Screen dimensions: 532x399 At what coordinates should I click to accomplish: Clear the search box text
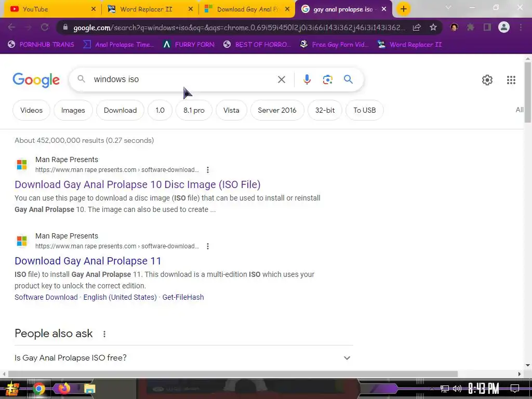point(281,79)
